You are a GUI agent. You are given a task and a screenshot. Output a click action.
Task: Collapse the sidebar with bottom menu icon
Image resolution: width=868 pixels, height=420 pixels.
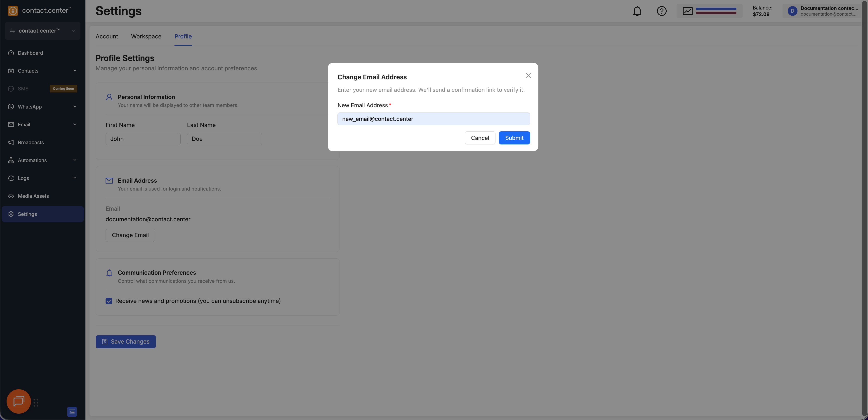pyautogui.click(x=72, y=412)
